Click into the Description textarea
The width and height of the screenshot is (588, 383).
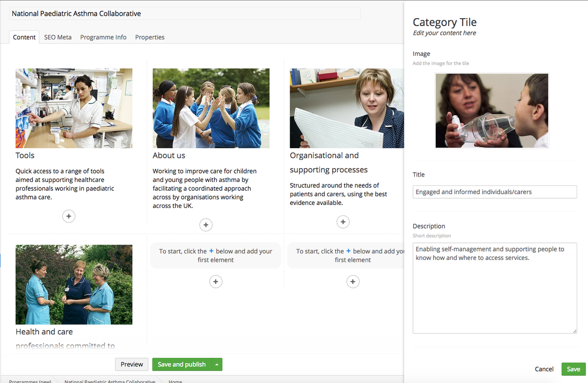tap(495, 288)
